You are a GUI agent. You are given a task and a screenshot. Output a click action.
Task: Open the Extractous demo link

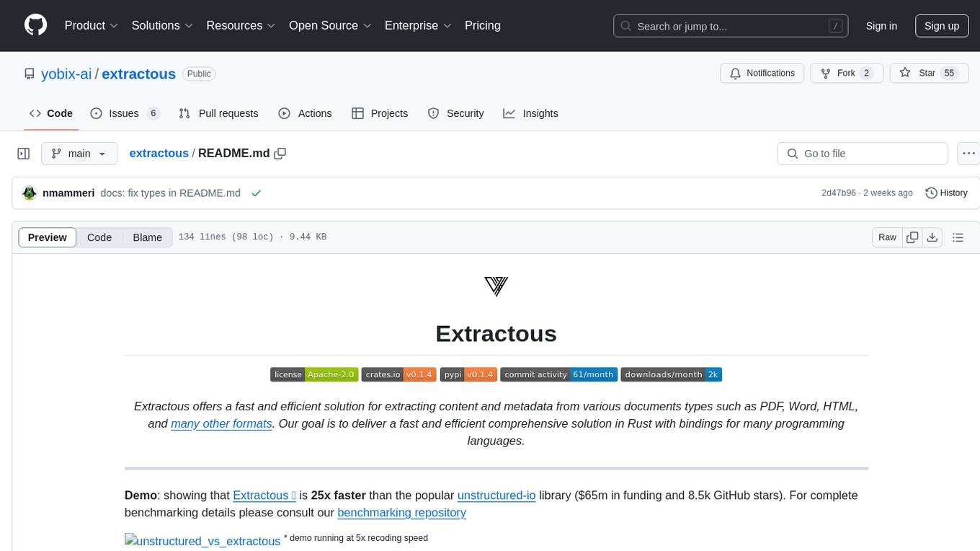click(x=264, y=495)
